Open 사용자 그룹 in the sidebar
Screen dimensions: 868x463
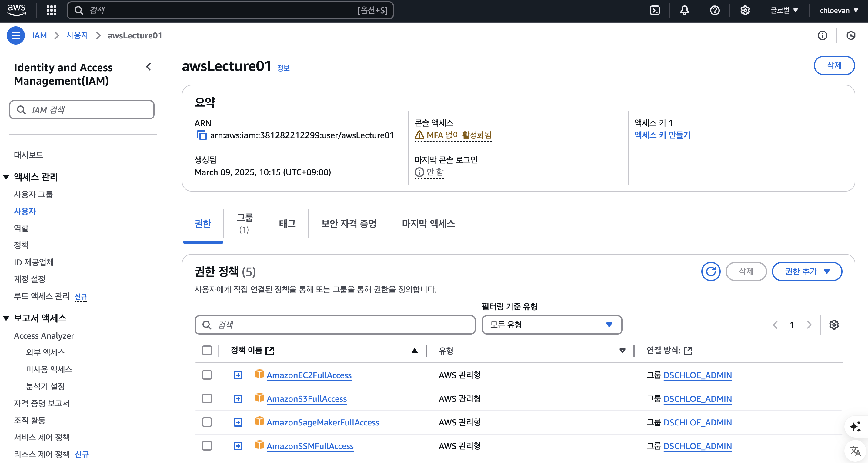(x=33, y=194)
